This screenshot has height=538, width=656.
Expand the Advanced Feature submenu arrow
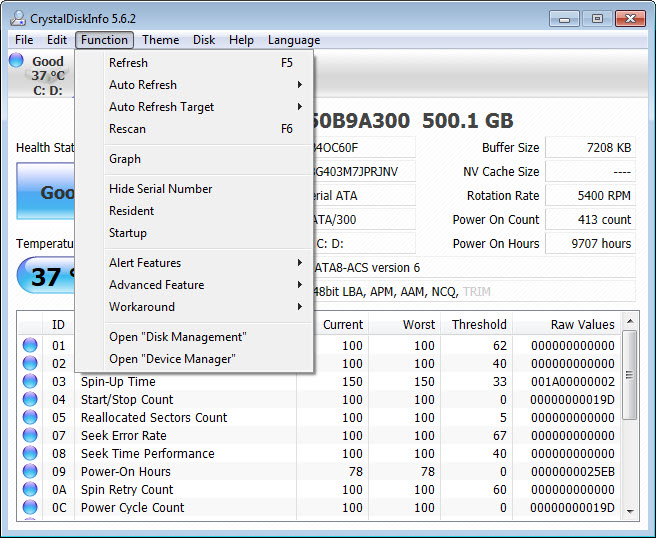pyautogui.click(x=300, y=284)
